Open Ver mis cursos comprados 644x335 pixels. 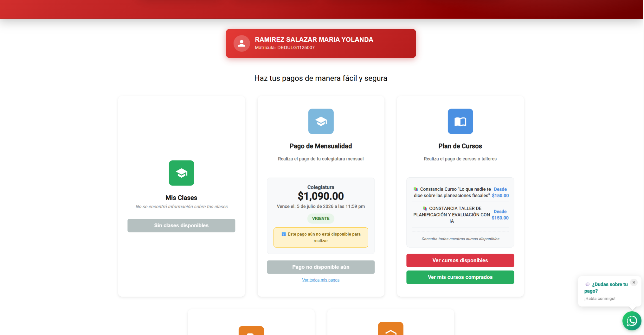(x=460, y=277)
